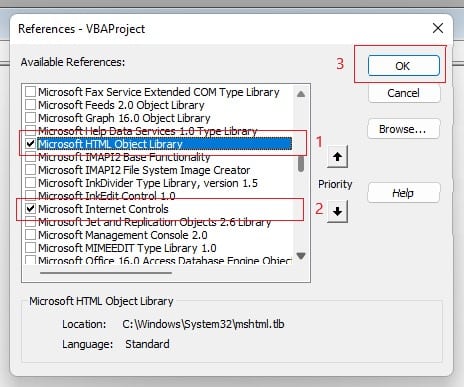
Task: Close the References dialog with X
Action: tap(438, 28)
